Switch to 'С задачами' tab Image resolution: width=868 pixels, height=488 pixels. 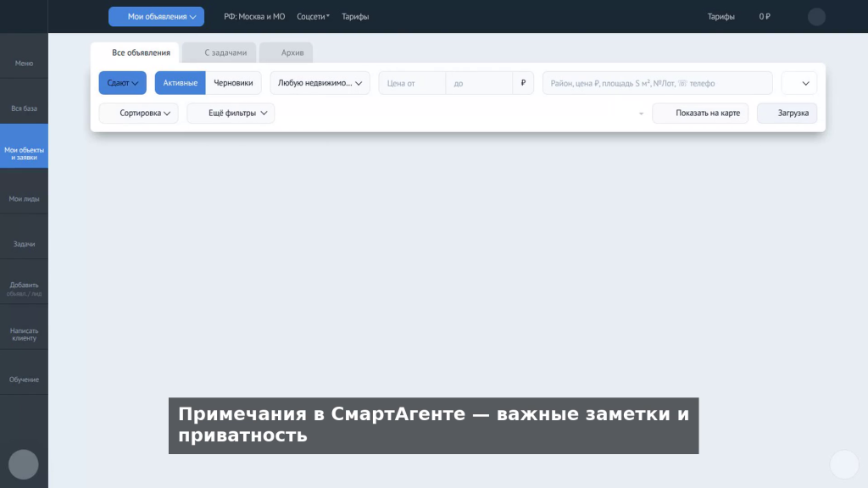(x=220, y=53)
